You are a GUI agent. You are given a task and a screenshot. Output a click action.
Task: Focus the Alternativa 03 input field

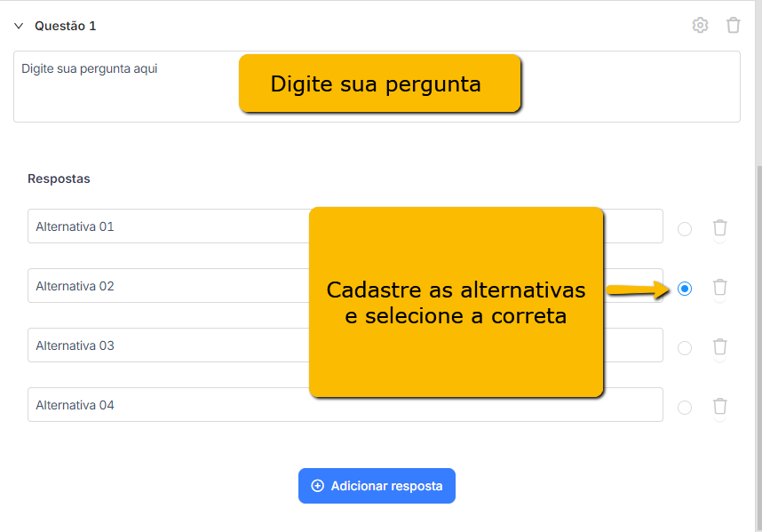[345, 345]
